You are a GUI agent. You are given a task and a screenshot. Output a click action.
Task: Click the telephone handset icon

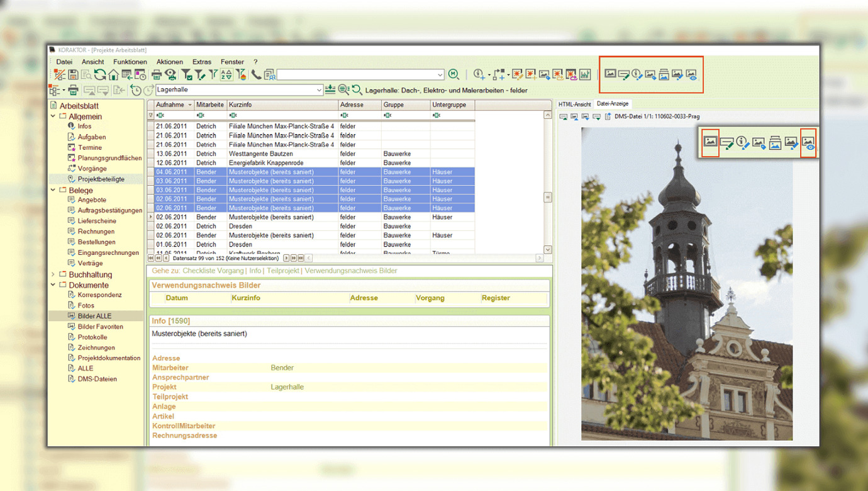256,75
